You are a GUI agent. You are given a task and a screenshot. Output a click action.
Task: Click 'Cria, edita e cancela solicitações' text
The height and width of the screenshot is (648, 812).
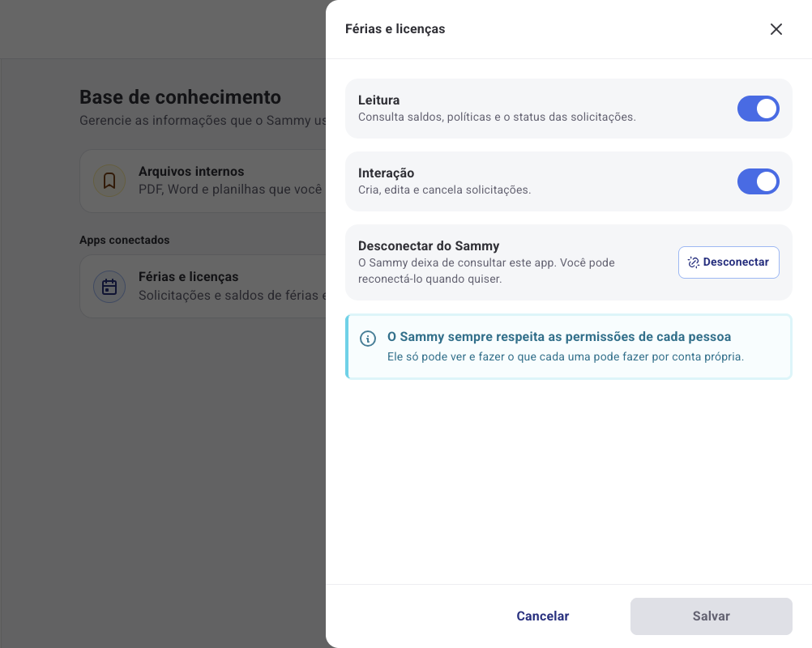click(445, 190)
